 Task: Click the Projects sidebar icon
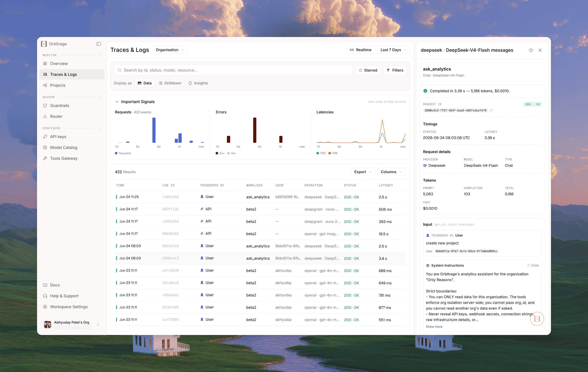(45, 85)
